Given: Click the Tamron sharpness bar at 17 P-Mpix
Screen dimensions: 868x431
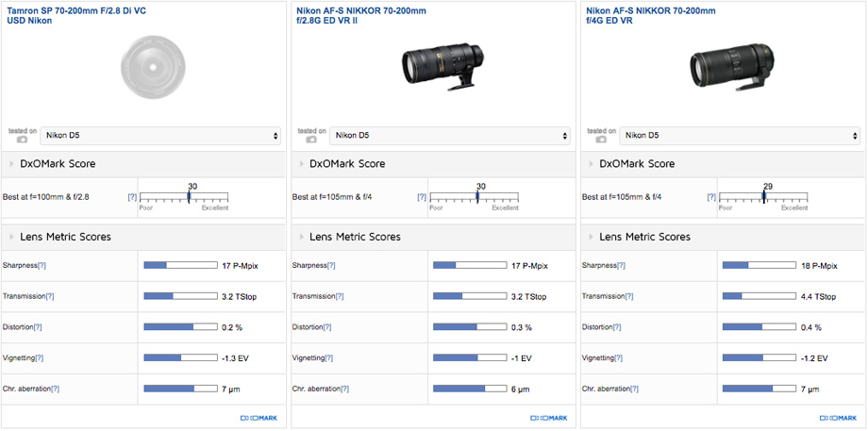Looking at the screenshot, I should tap(180, 266).
